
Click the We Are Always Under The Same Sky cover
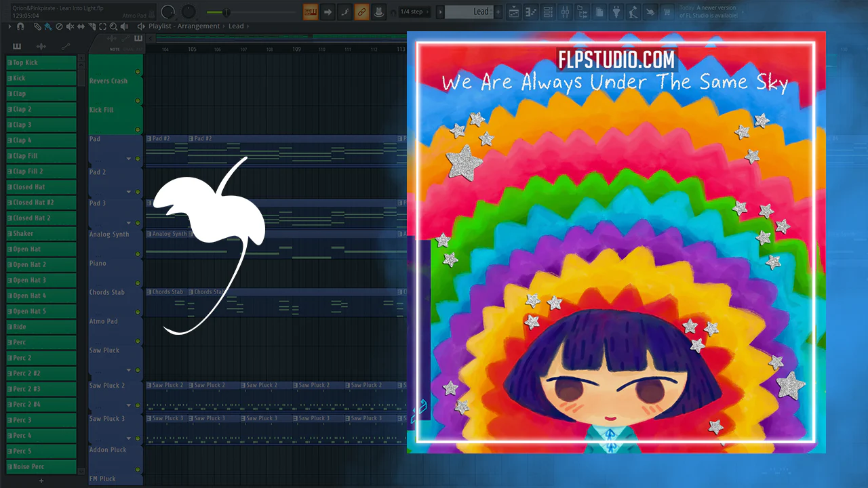616,242
